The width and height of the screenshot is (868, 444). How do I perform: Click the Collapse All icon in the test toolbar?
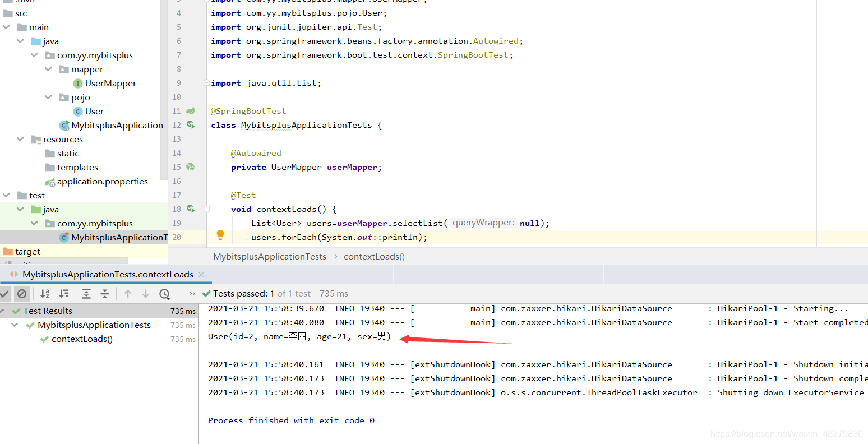105,293
